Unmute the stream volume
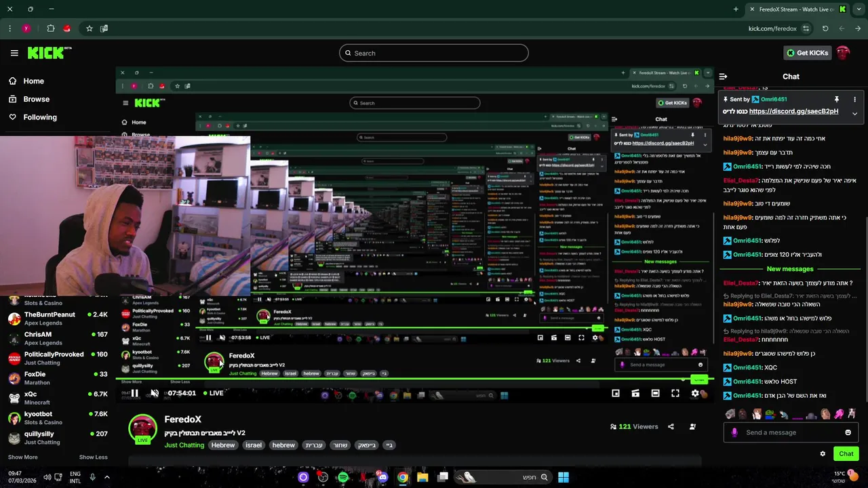Viewport: 868px width, 488px height. coord(155,393)
